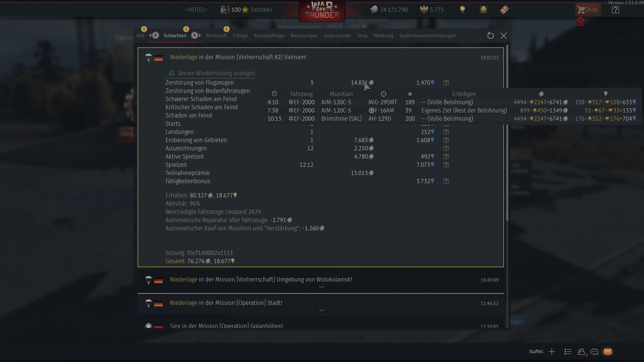Switch to the Wirtschaft tab
Viewport: 644px width, 362px height.
[216, 36]
